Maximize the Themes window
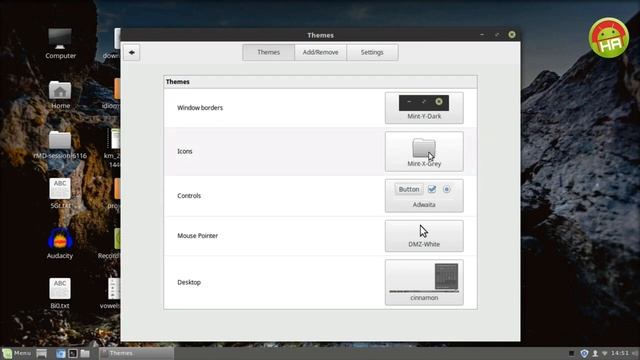Image resolution: width=640 pixels, height=360 pixels. click(497, 35)
